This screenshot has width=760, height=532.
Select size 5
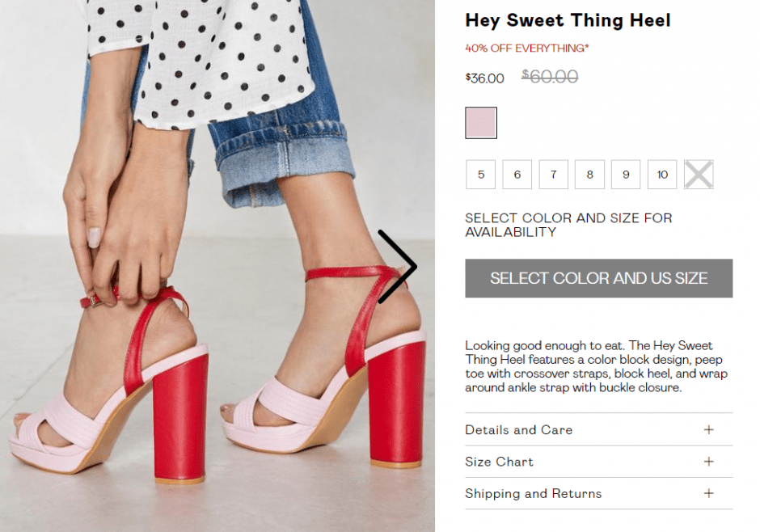coord(481,175)
